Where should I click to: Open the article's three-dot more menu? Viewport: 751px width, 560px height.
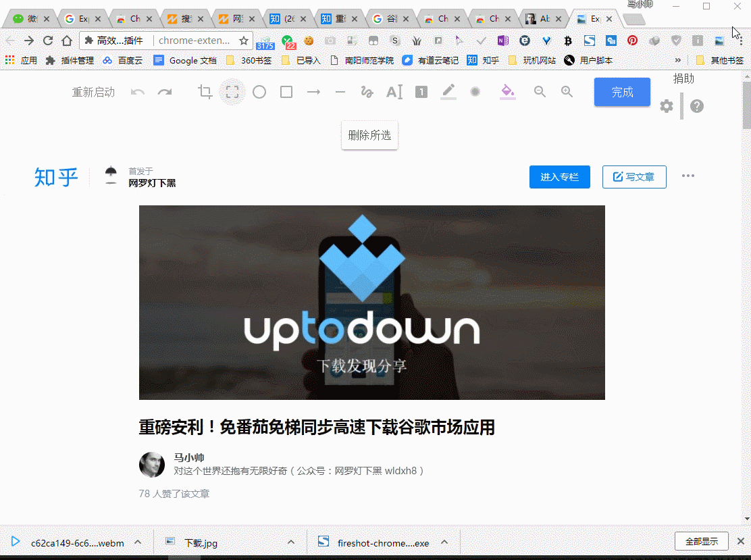pos(688,176)
